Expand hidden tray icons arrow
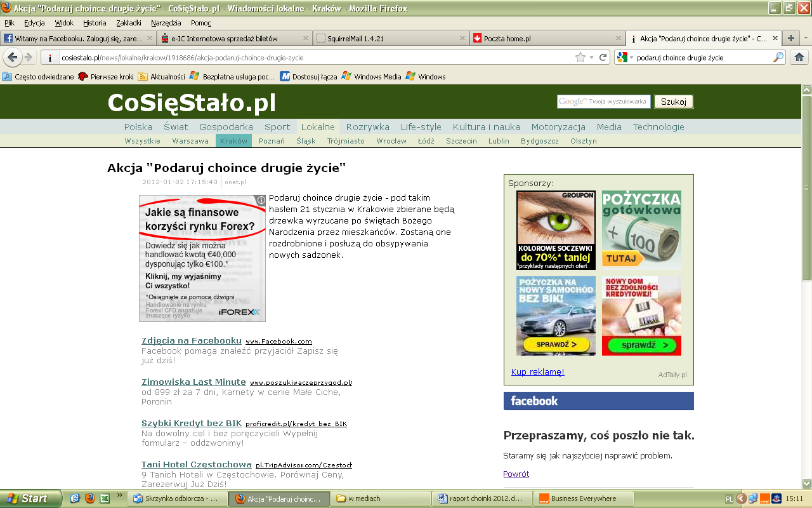This screenshot has height=508, width=812. [x=741, y=498]
